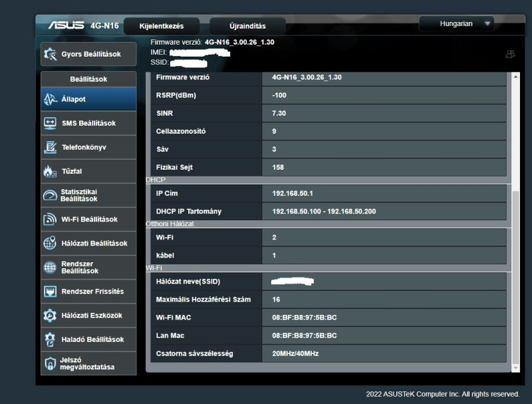This screenshot has height=404, width=532.
Task: Open the Telefonkönyv menu item
Action: coord(88,147)
